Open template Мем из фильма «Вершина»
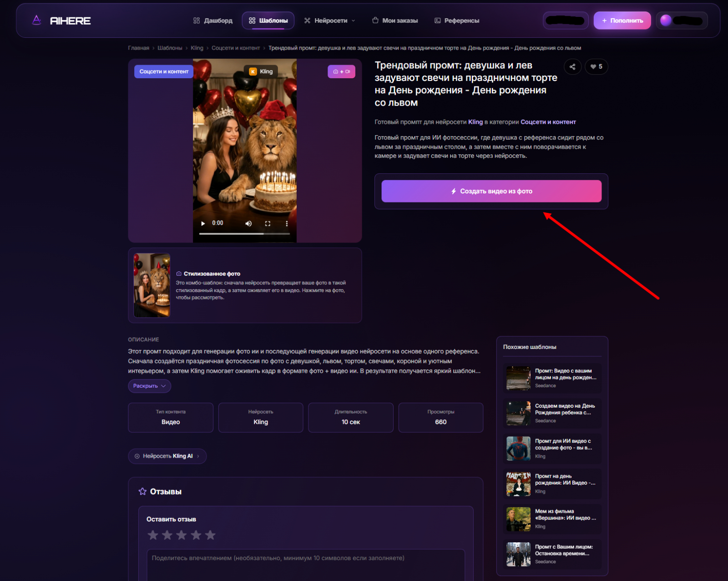The height and width of the screenshot is (581, 728). pyautogui.click(x=552, y=519)
